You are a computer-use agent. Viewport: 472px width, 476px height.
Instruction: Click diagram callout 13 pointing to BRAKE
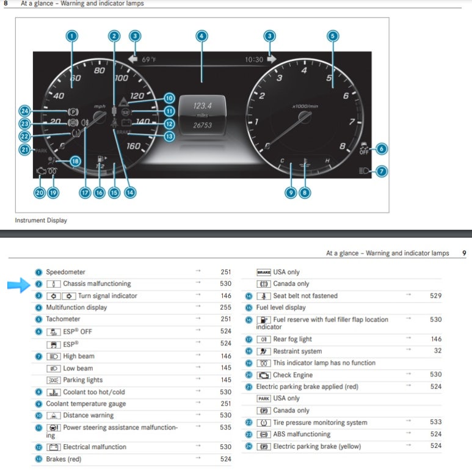170,137
